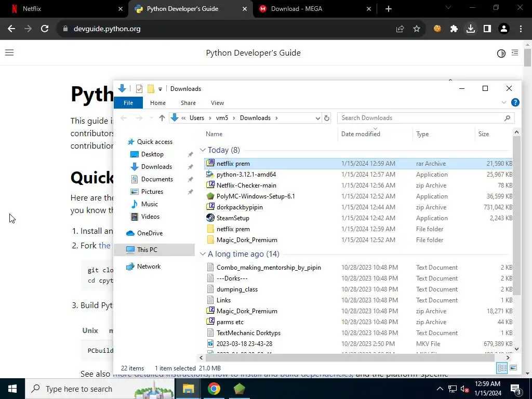Close the Python Developer's Guide tab
Viewport: 532px width, 399px height.
pos(245,9)
